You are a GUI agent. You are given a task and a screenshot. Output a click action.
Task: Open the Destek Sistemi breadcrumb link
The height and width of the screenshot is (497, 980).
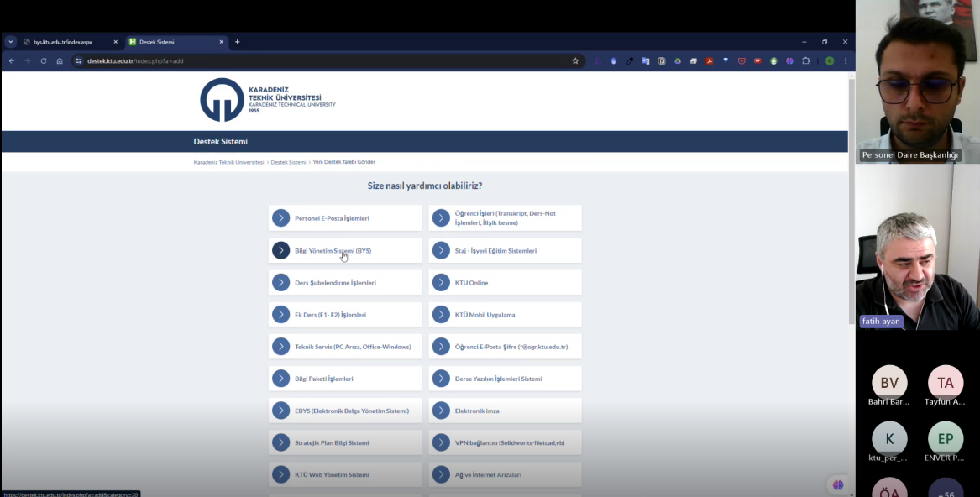point(288,162)
